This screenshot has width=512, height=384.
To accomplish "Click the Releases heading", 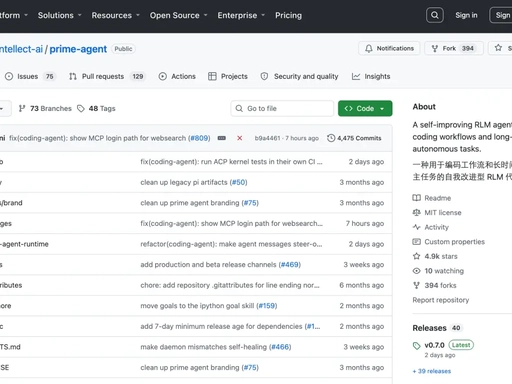I will tap(429, 328).
